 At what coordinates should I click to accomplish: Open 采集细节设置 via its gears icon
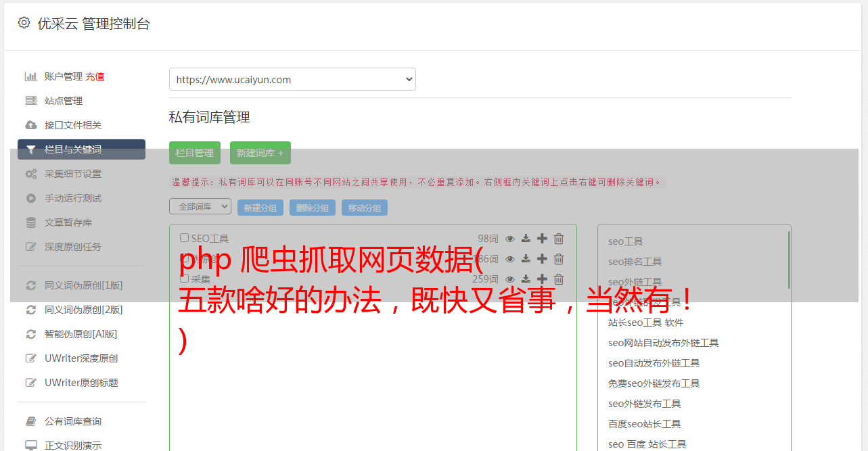click(30, 174)
